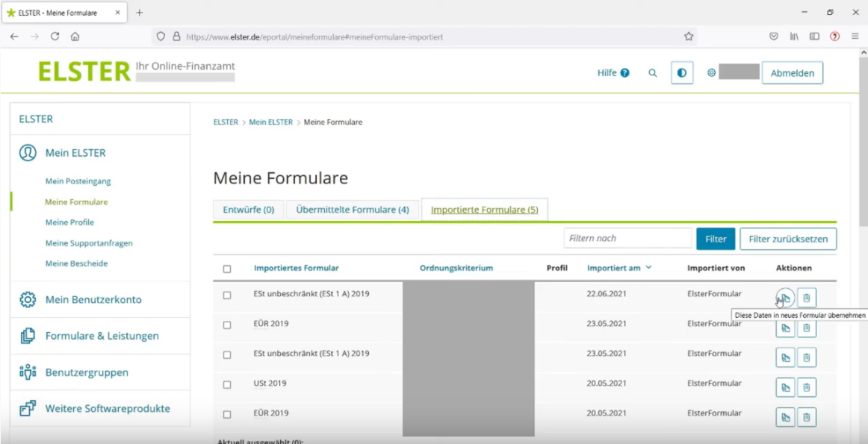Open Meine Supportanfragen in sidebar

pyautogui.click(x=89, y=243)
